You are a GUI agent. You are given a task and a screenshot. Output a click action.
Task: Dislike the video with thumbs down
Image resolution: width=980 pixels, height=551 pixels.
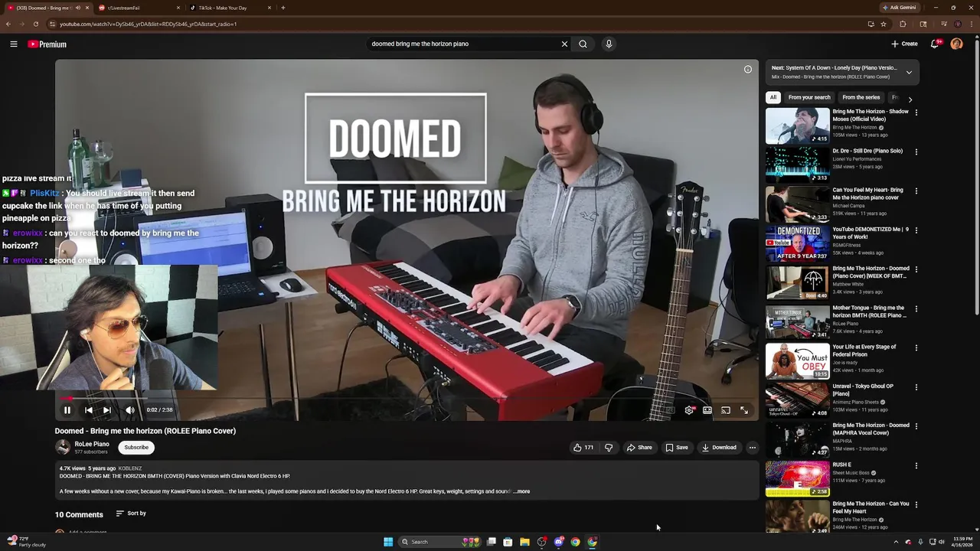pos(609,448)
